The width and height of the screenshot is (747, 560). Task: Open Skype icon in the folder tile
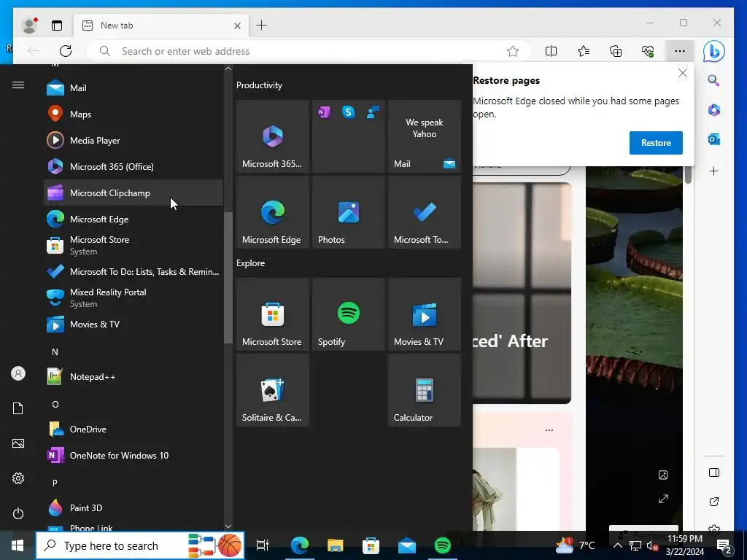[349, 112]
